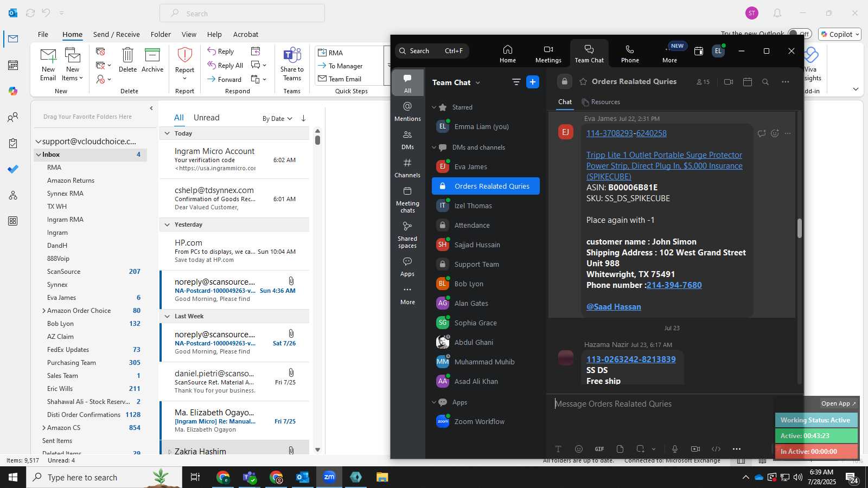
Task: Select Chat tab in channel
Action: point(565,102)
